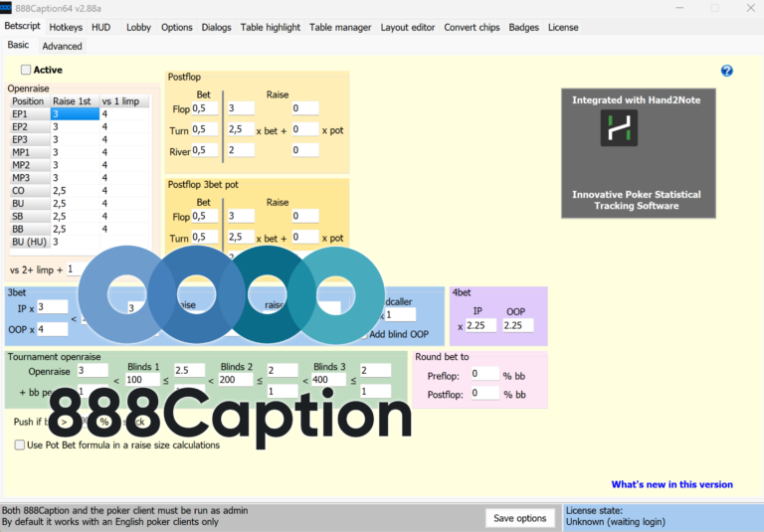
Task: Select EP1 Raise 1st cell
Action: click(x=75, y=114)
